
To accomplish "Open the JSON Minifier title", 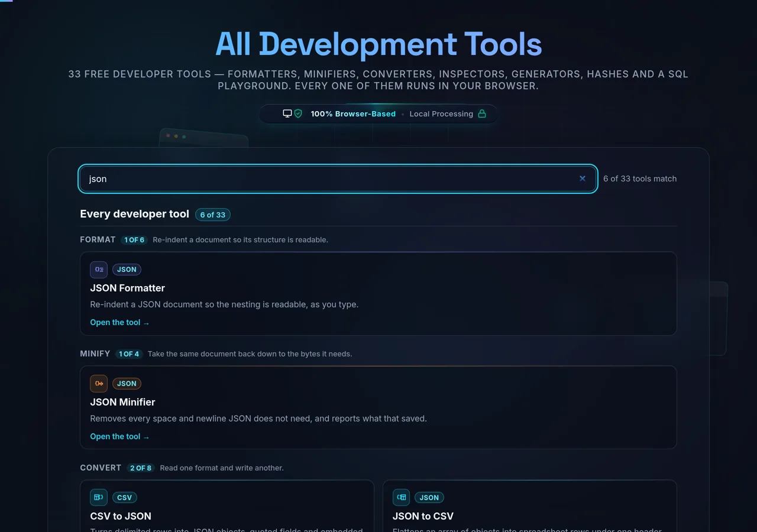I will point(122,403).
